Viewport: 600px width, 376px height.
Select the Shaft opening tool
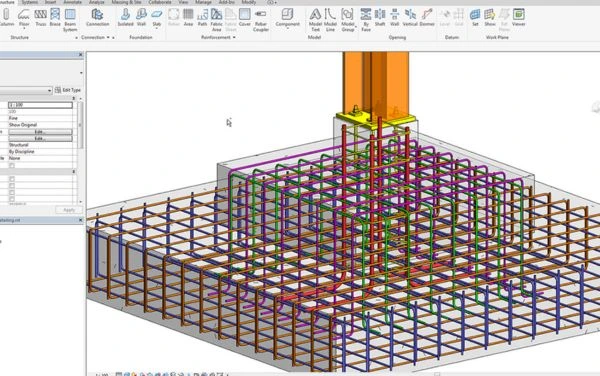click(380, 18)
